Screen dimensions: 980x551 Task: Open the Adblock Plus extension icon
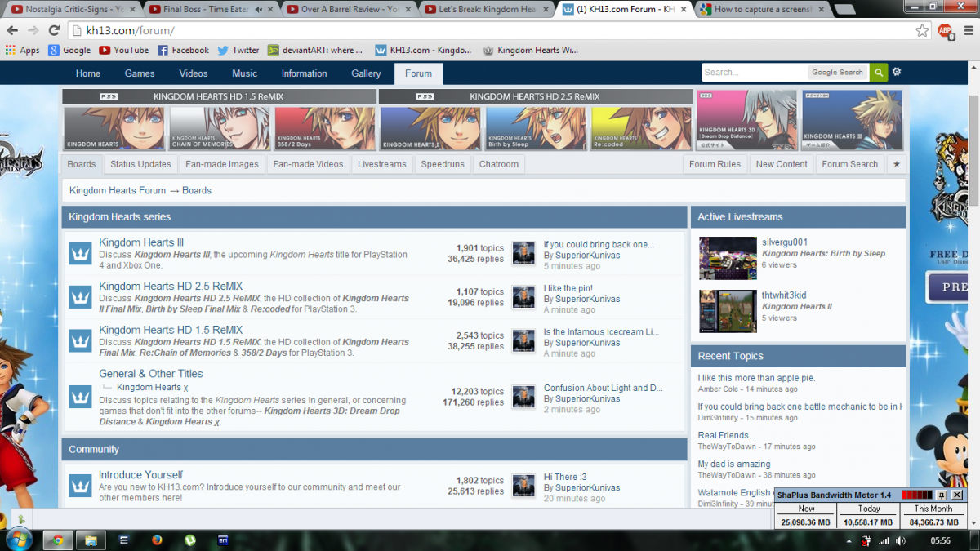[x=945, y=30]
